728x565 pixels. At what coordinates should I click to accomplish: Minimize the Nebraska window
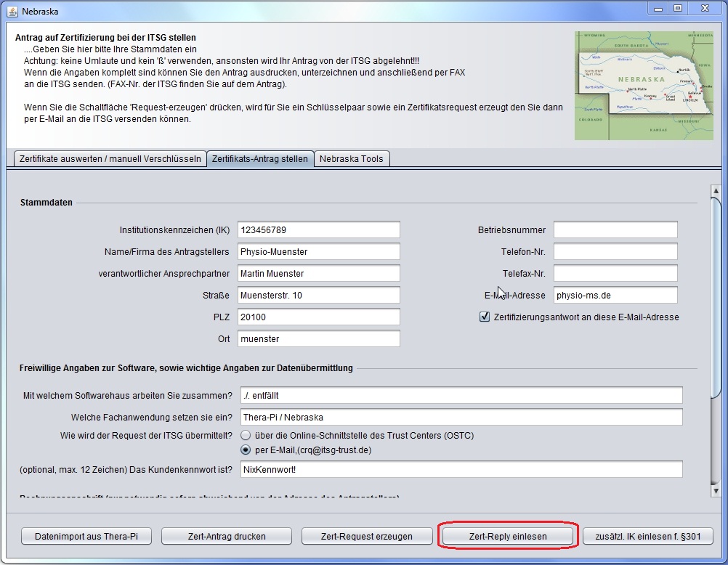tap(658, 9)
